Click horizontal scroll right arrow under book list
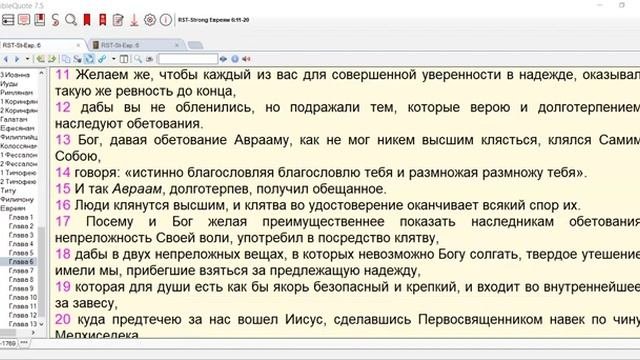The width and height of the screenshot is (640, 360). pyautogui.click(x=33, y=333)
